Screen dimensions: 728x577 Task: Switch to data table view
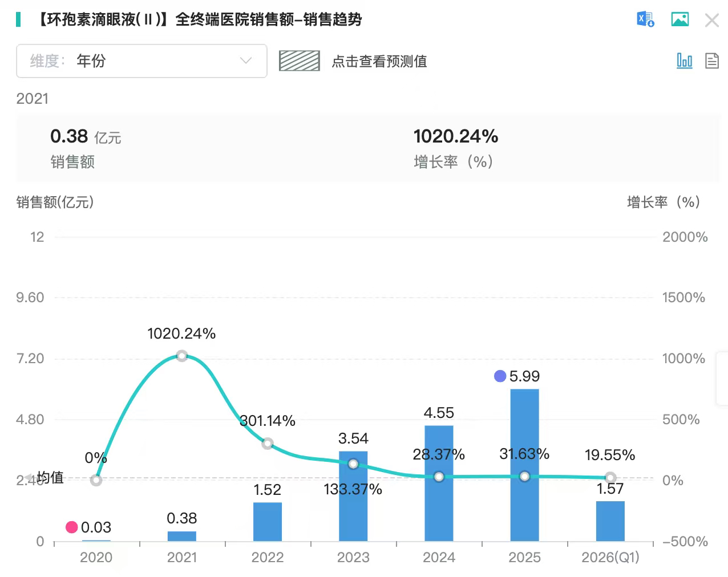(x=712, y=60)
